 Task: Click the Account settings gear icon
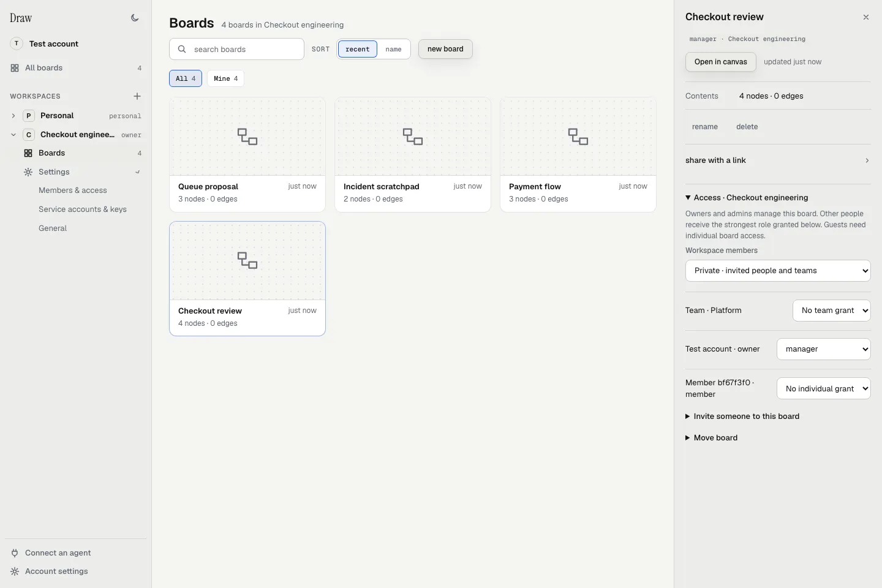pyautogui.click(x=15, y=571)
